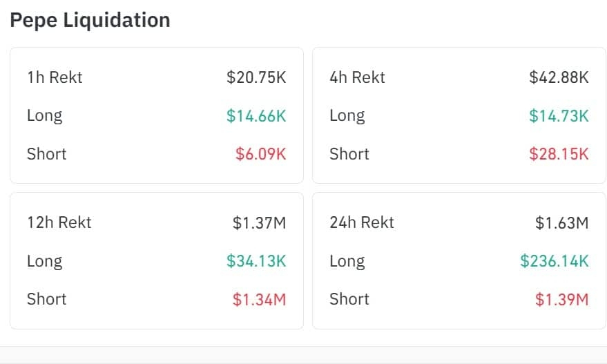
Task: Click the 1h short value $6.09K
Action: 260,153
